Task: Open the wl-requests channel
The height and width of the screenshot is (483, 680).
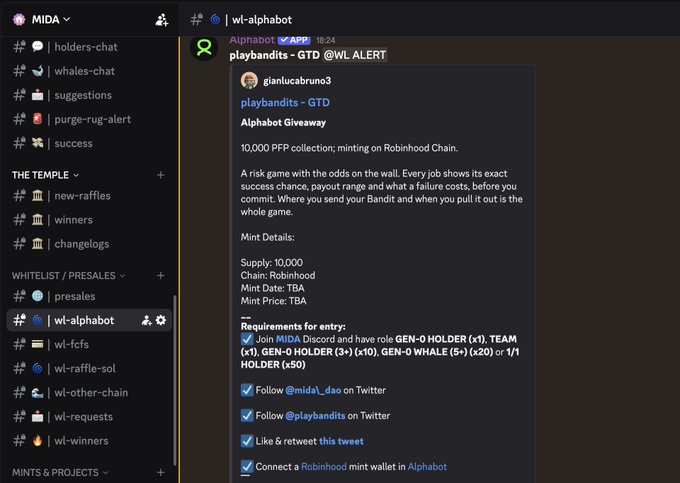Action: point(89,417)
